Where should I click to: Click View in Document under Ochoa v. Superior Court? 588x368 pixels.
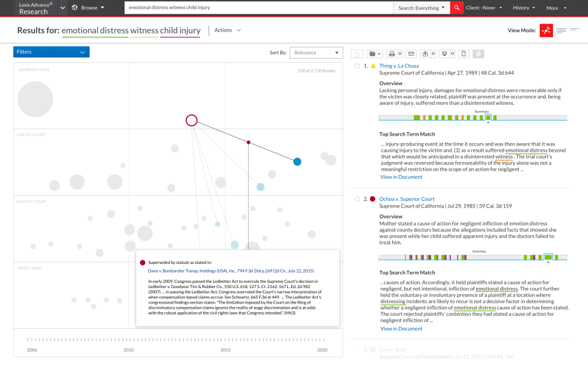401,328
